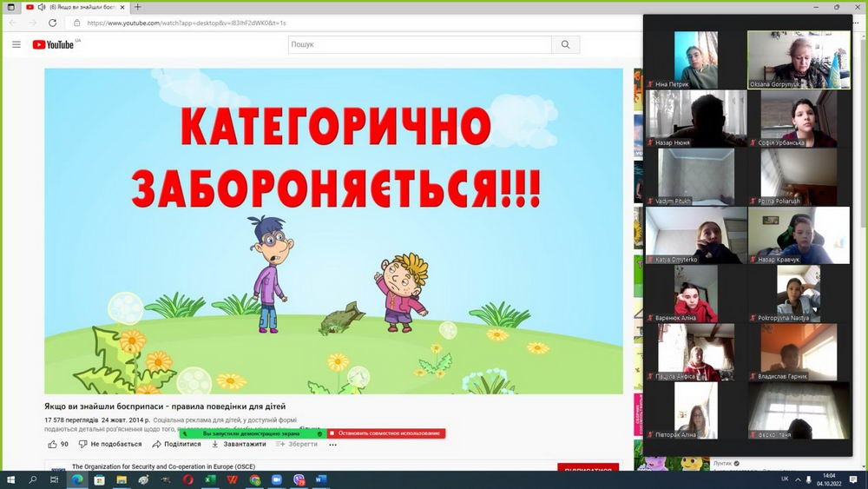Click the Поділитися share button

coord(176,444)
